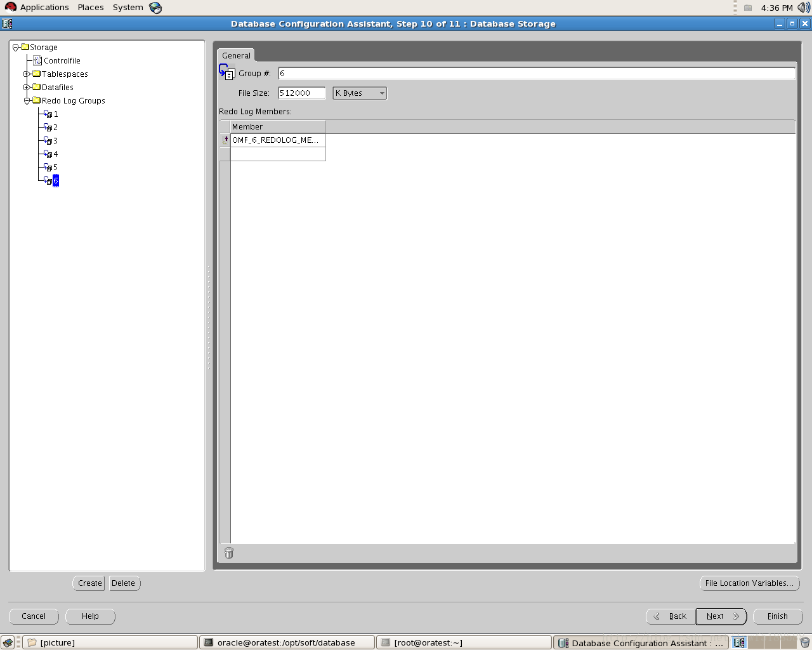The width and height of the screenshot is (812, 650).
Task: Click the Datafiles folder icon
Action: pyautogui.click(x=37, y=87)
